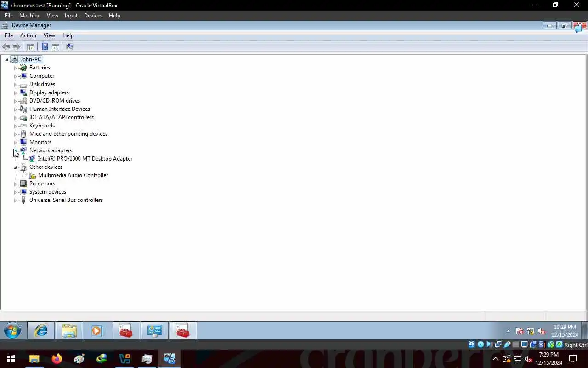Open the Device Manager View menu
Screen dimensions: 588x368
pyautogui.click(x=49, y=35)
